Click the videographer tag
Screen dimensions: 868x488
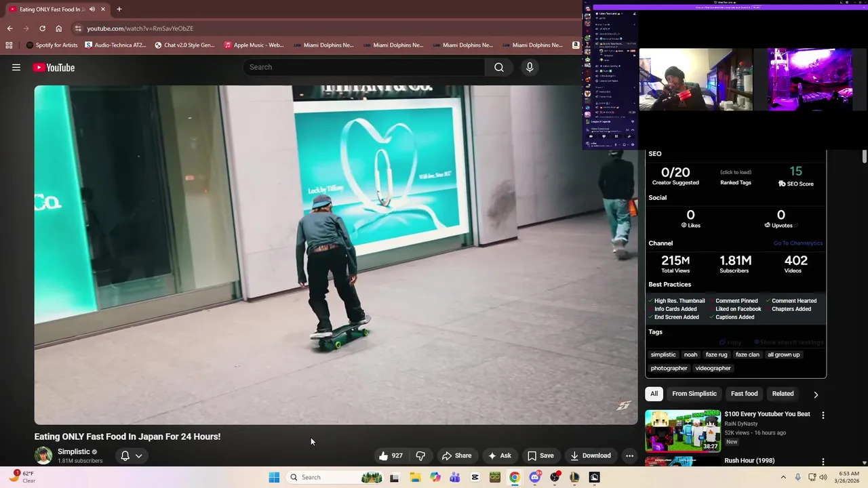(x=713, y=368)
